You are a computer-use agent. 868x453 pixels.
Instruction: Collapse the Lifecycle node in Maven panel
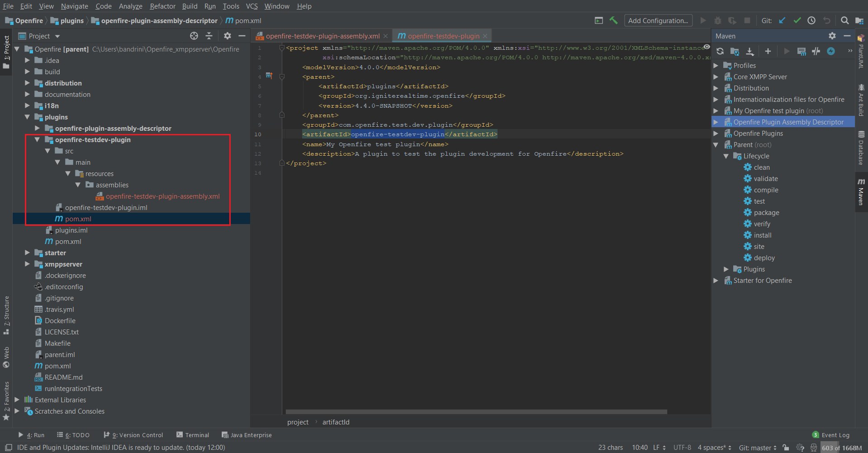[x=726, y=156]
